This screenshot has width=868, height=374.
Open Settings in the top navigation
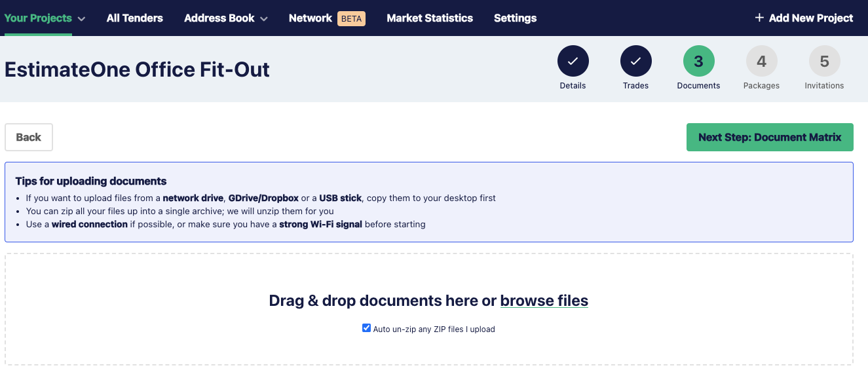(515, 18)
